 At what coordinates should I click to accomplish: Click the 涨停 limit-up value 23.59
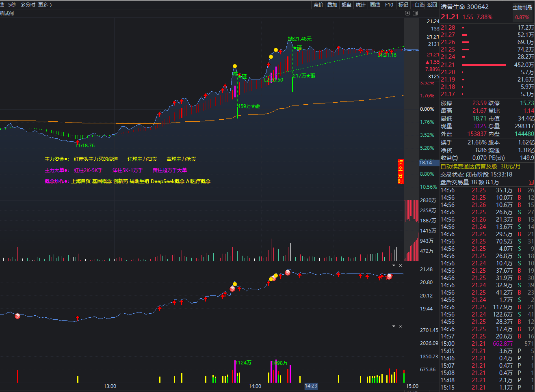click(x=479, y=103)
